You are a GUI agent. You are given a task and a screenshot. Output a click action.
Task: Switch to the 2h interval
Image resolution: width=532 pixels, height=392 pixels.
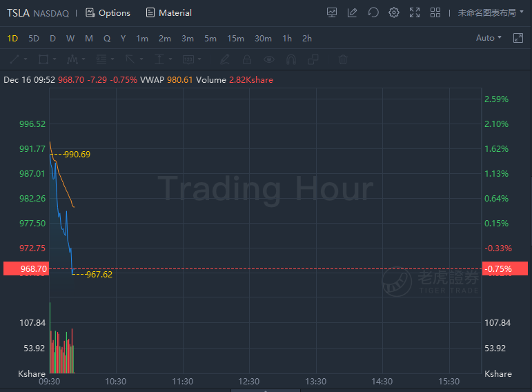tap(307, 39)
